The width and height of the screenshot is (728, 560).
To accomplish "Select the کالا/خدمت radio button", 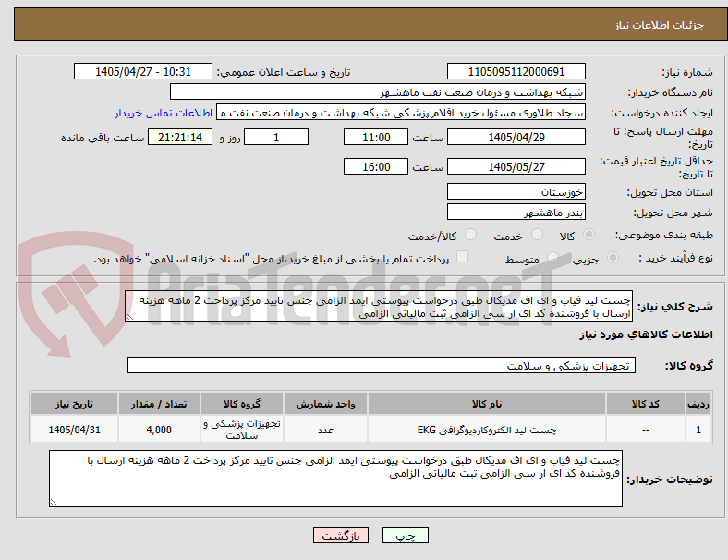I will [471, 235].
